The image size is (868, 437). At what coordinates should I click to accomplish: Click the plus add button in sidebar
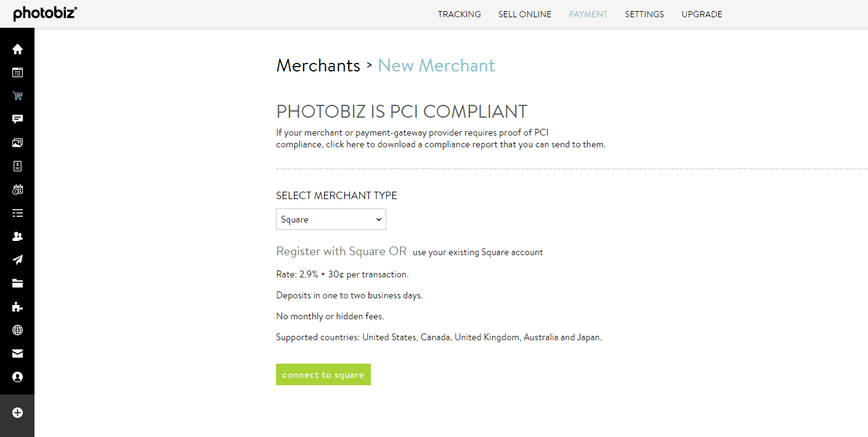(17, 413)
